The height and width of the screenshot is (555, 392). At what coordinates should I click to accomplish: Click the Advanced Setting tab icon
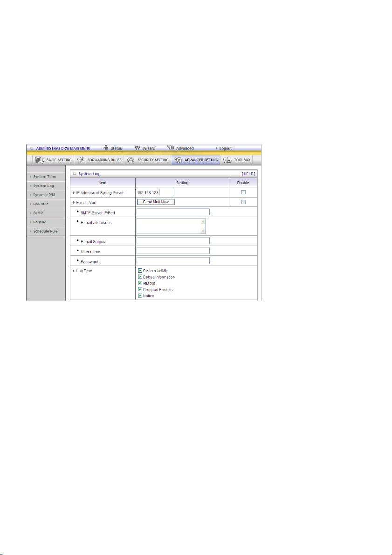(178, 160)
